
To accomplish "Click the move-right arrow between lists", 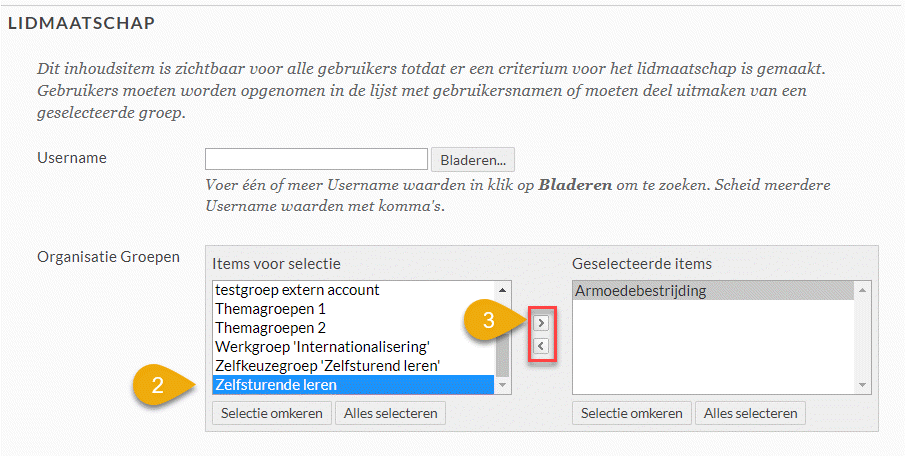I will click(x=541, y=322).
